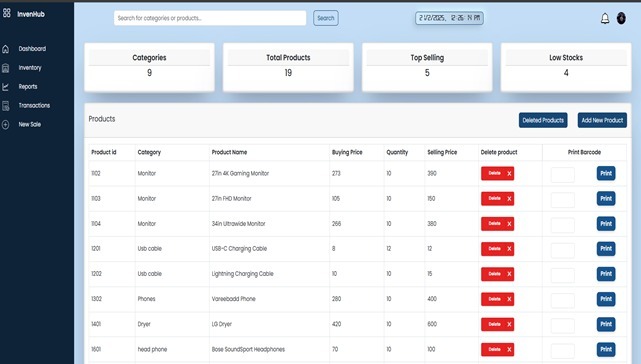Click the LG Dryer product name
Screen dimensions: 641x364
click(x=222, y=324)
